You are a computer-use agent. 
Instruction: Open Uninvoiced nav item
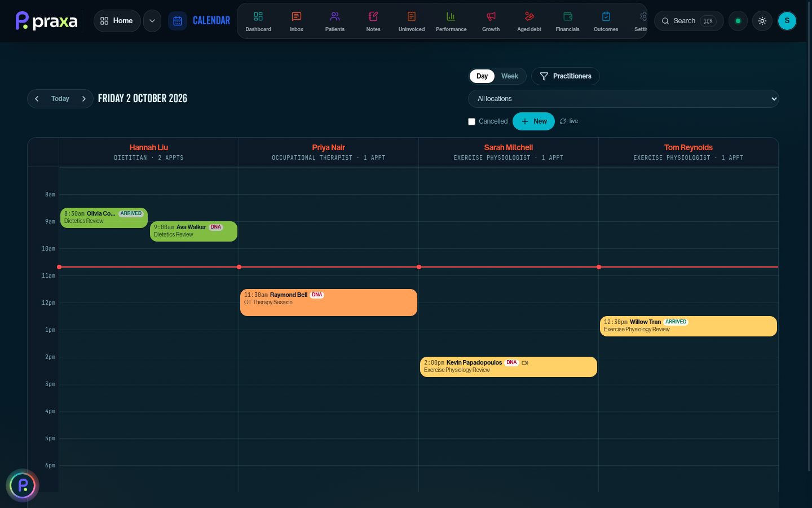click(412, 21)
